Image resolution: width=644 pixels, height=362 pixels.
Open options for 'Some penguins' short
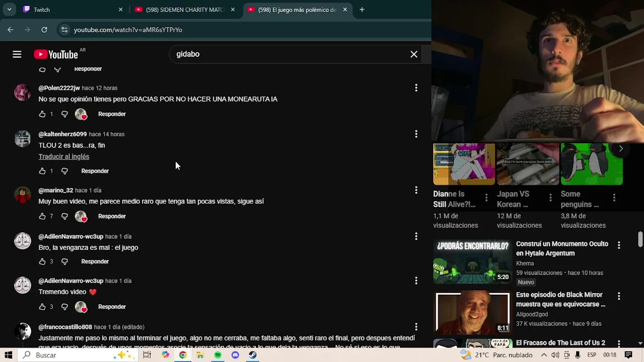[x=614, y=198]
